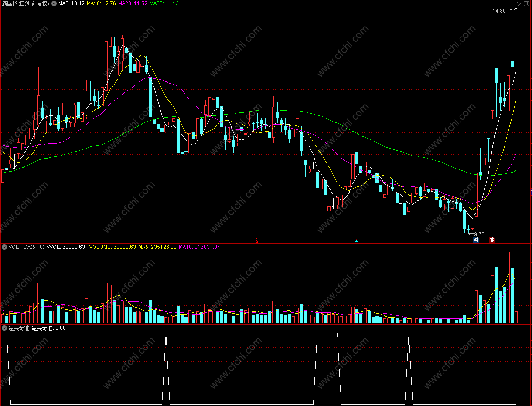The width and height of the screenshot is (532, 406).
Task: Select the MA60: 11.13 label
Action: coord(164,3)
